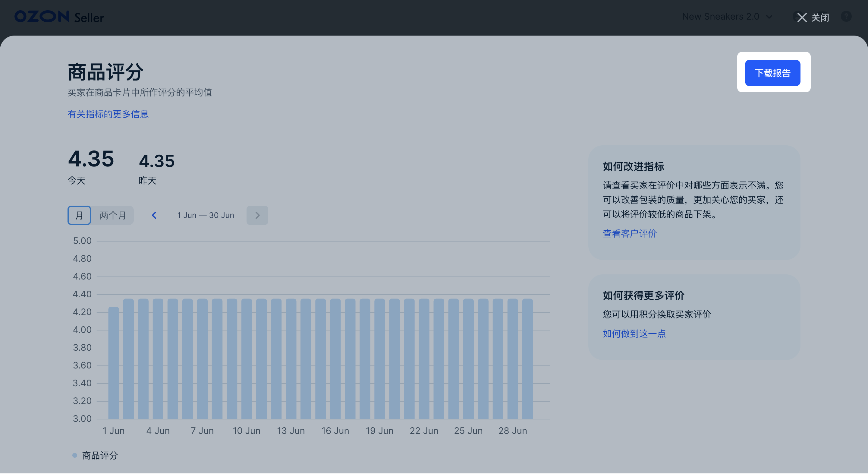The height and width of the screenshot is (474, 868).
Task: Click 如何做到这一点 how to do it link
Action: tap(635, 333)
